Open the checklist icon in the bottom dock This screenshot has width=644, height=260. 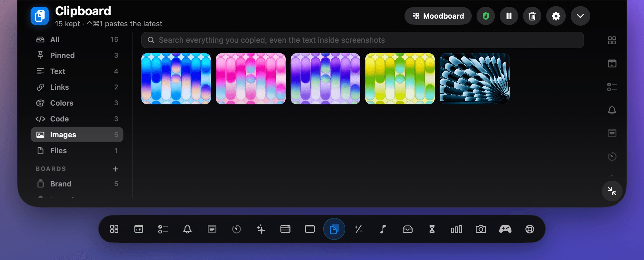tap(163, 229)
